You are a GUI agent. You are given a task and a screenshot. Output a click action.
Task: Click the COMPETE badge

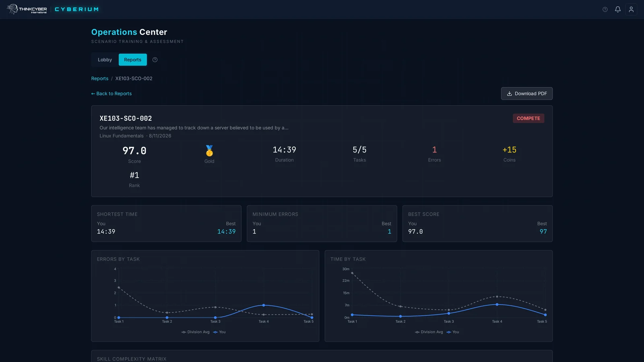click(528, 118)
